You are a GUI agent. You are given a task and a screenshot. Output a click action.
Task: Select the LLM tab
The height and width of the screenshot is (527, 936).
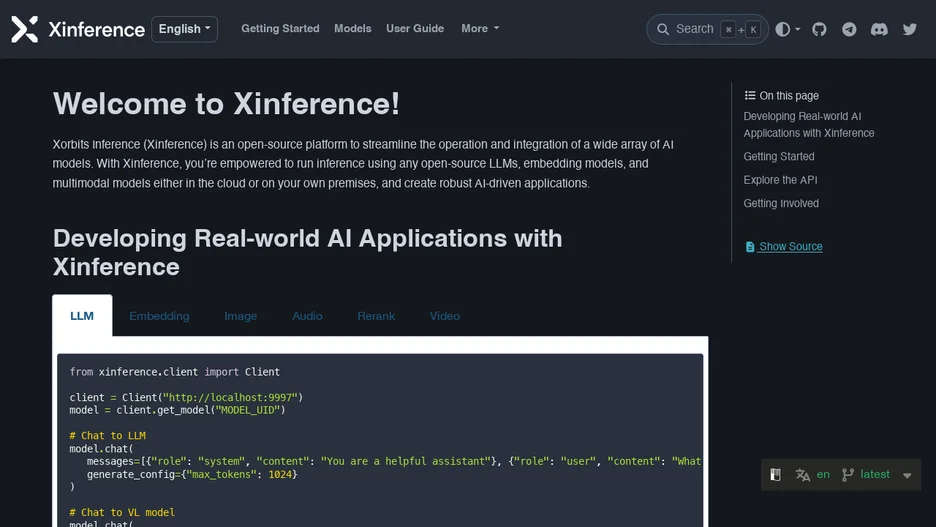pos(82,316)
